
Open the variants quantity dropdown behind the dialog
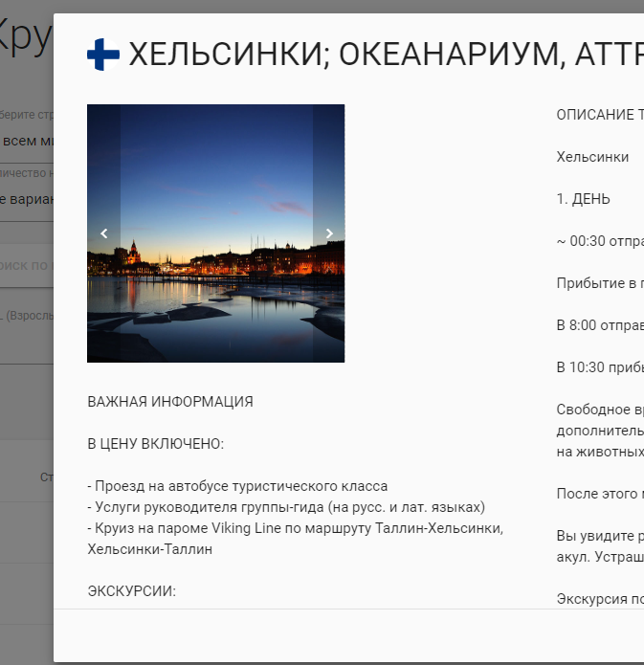click(x=27, y=199)
